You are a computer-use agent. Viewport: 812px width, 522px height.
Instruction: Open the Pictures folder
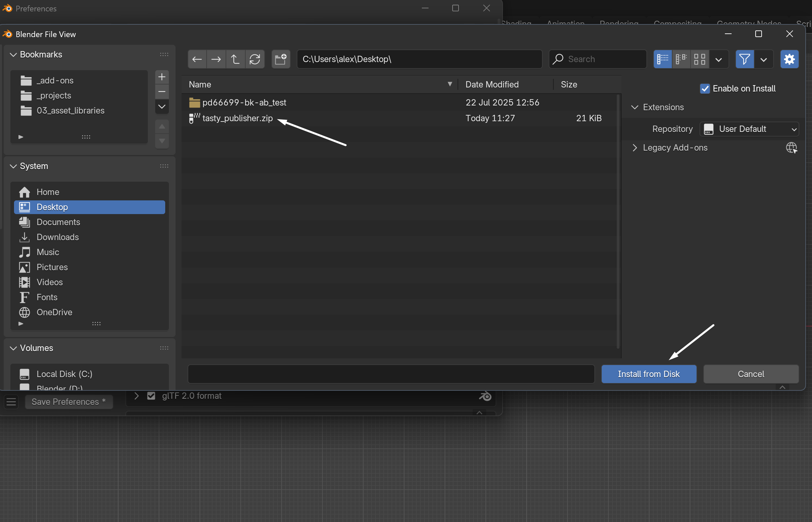tap(89, 267)
